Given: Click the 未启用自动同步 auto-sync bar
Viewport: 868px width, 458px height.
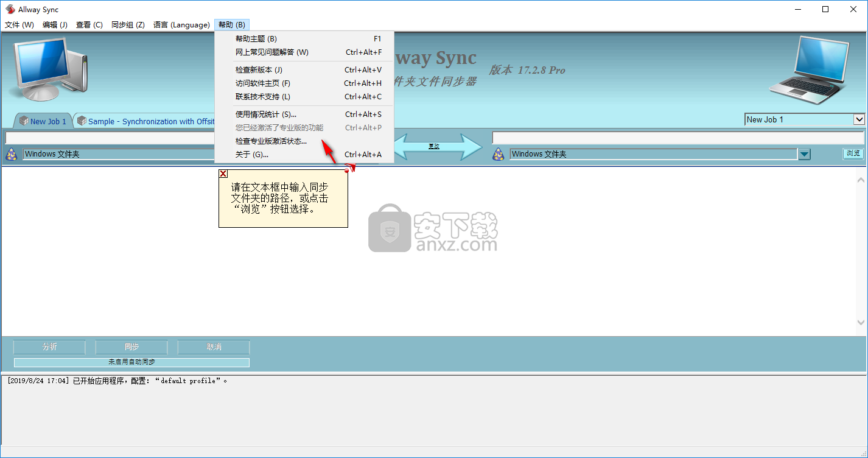Looking at the screenshot, I should pos(131,362).
